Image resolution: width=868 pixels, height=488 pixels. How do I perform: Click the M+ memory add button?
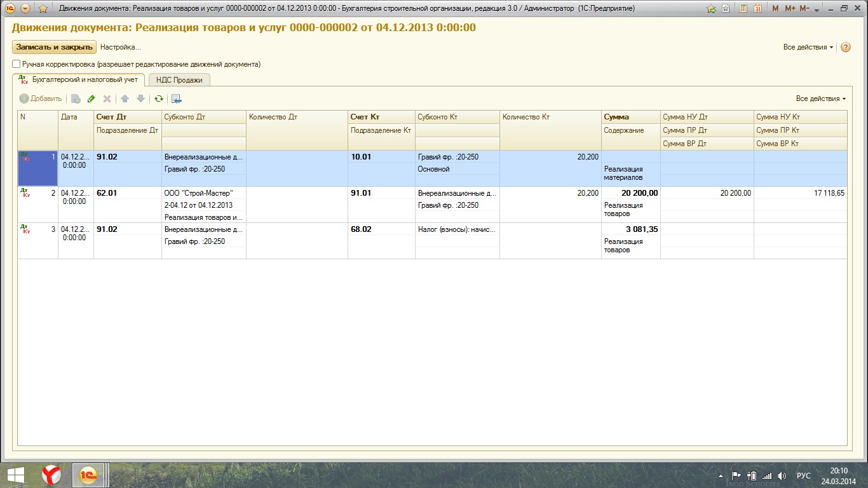tap(790, 9)
